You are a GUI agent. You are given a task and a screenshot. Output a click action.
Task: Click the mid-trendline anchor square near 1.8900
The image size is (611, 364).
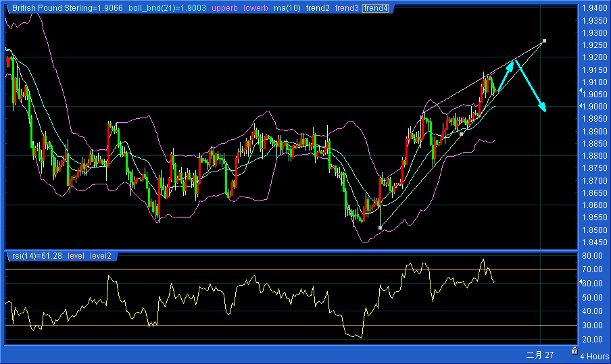point(462,134)
